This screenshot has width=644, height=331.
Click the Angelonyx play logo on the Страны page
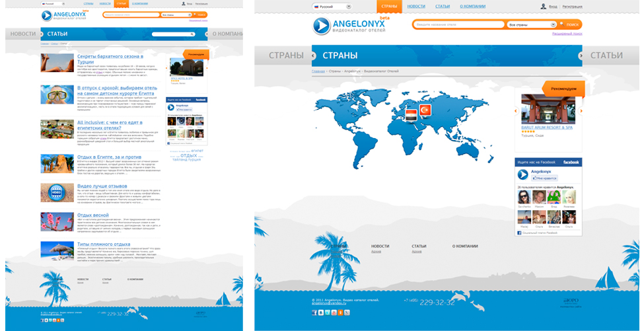[322, 25]
